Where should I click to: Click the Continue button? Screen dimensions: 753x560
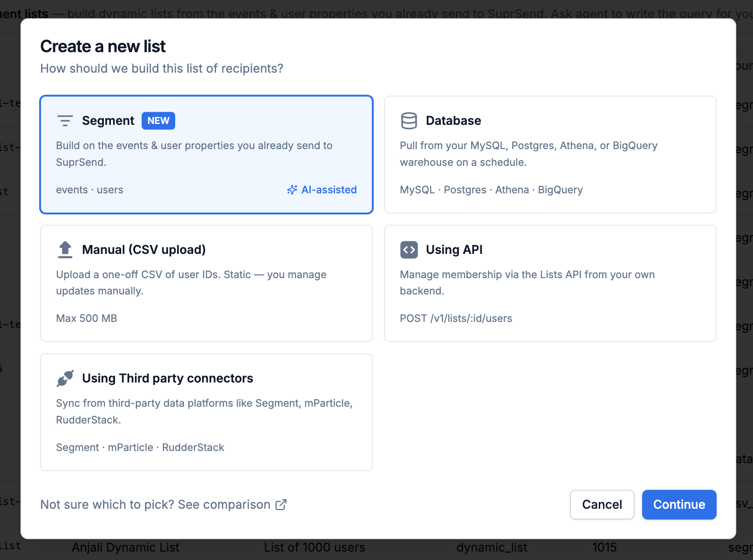(679, 505)
